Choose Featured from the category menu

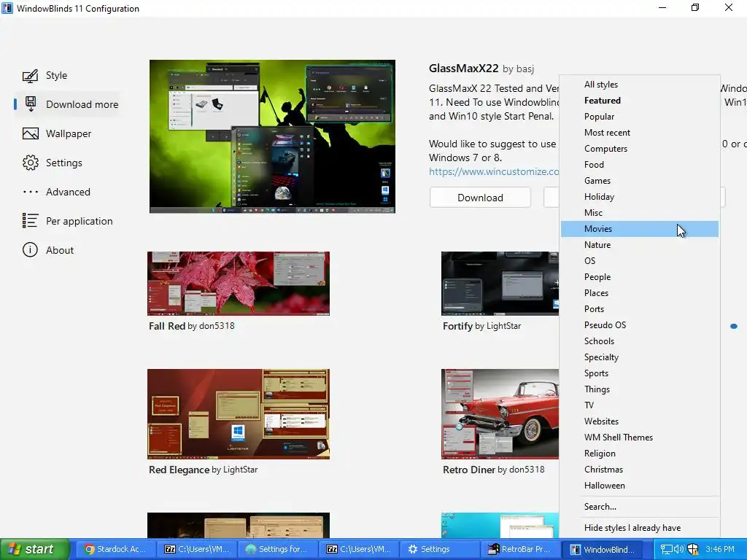639,101
